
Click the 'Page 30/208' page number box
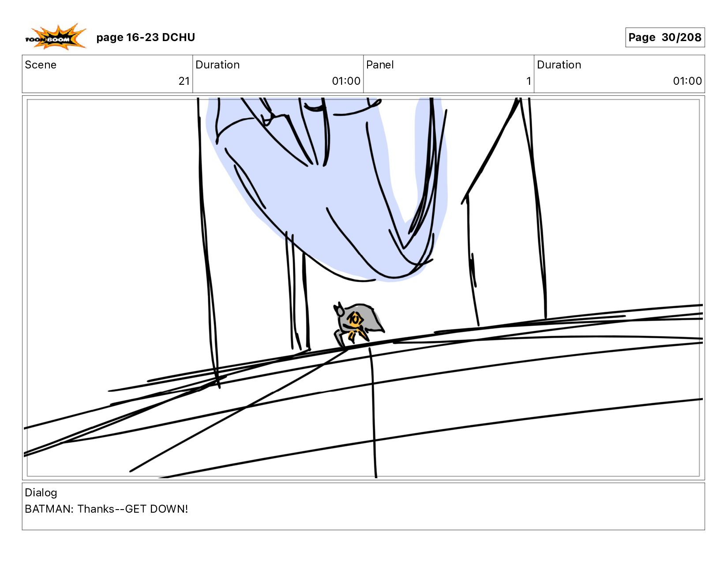665,38
